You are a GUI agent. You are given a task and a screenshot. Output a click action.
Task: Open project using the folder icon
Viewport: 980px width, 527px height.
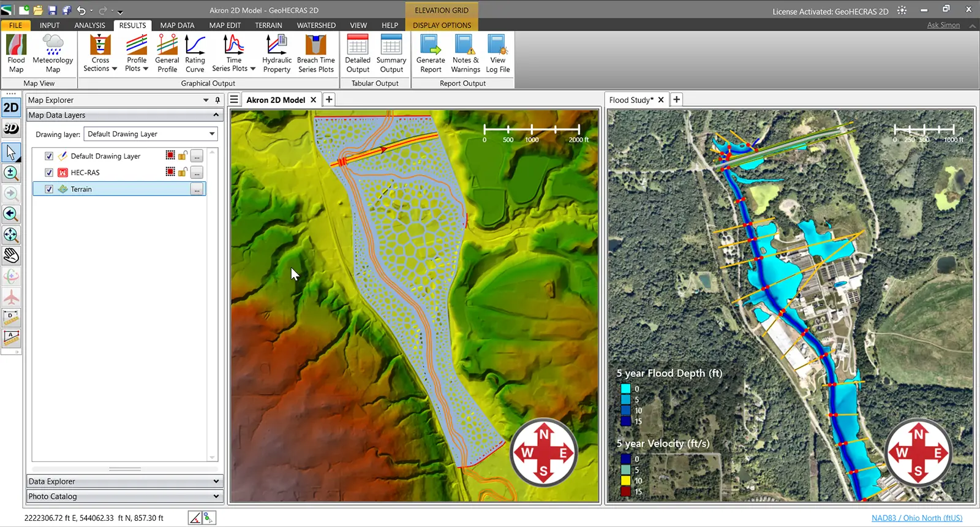point(38,10)
